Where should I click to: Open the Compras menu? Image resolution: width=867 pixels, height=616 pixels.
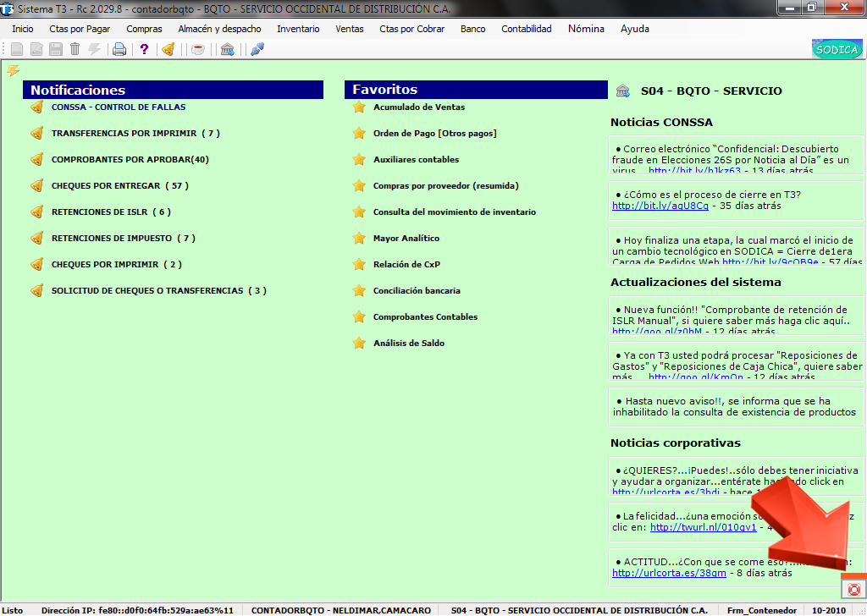pos(144,29)
